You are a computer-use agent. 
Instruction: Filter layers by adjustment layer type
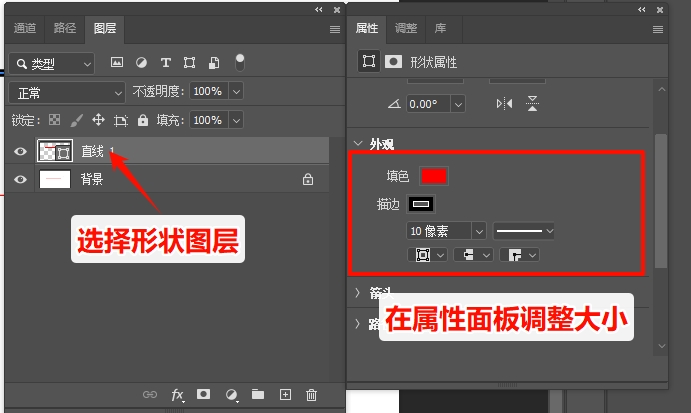[x=141, y=63]
